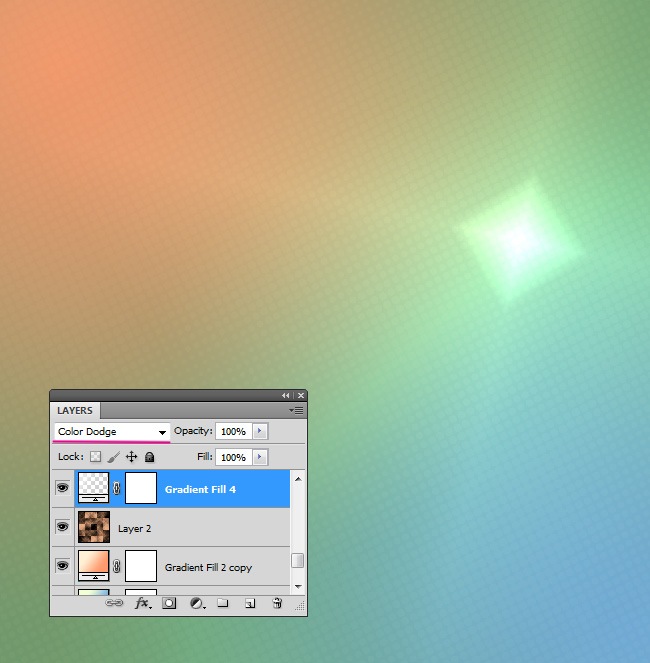Click the link layers icon

pyautogui.click(x=114, y=603)
